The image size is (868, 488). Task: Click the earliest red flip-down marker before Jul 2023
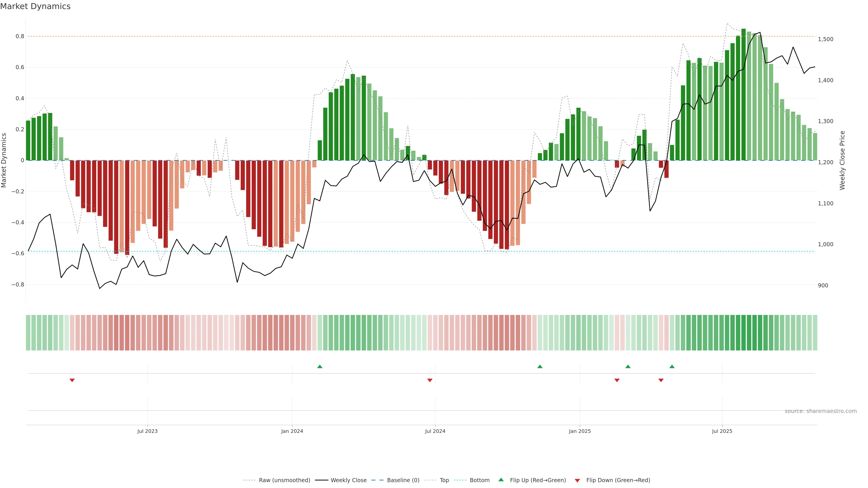72,380
